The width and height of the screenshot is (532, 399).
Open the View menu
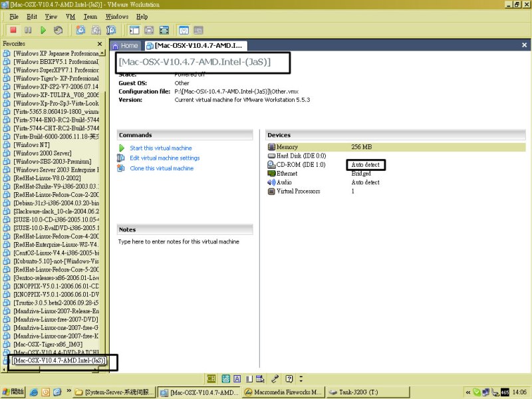[x=51, y=17]
